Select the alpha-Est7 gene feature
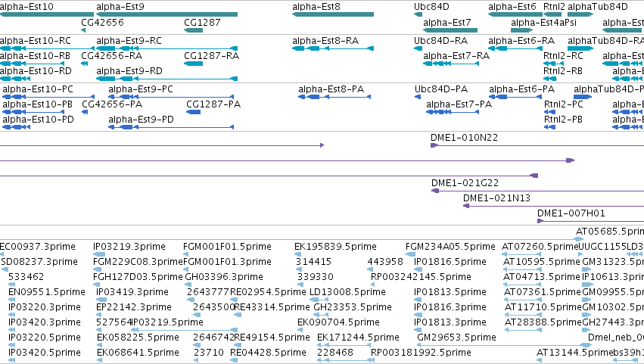 (450, 30)
